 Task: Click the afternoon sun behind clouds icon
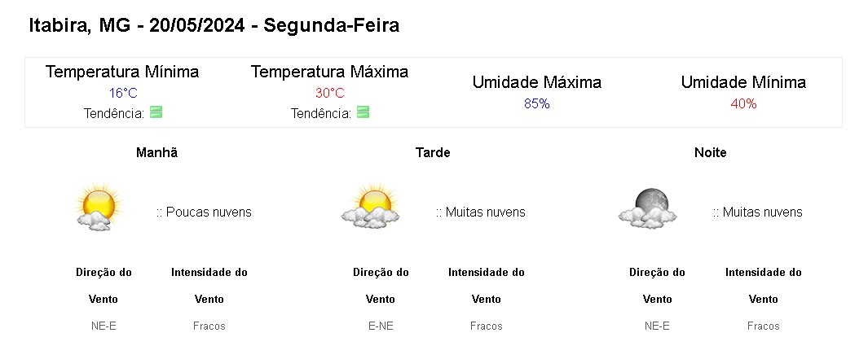pyautogui.click(x=371, y=208)
